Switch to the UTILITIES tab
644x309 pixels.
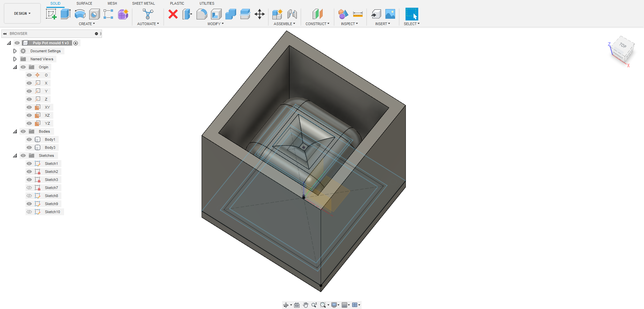tap(207, 3)
